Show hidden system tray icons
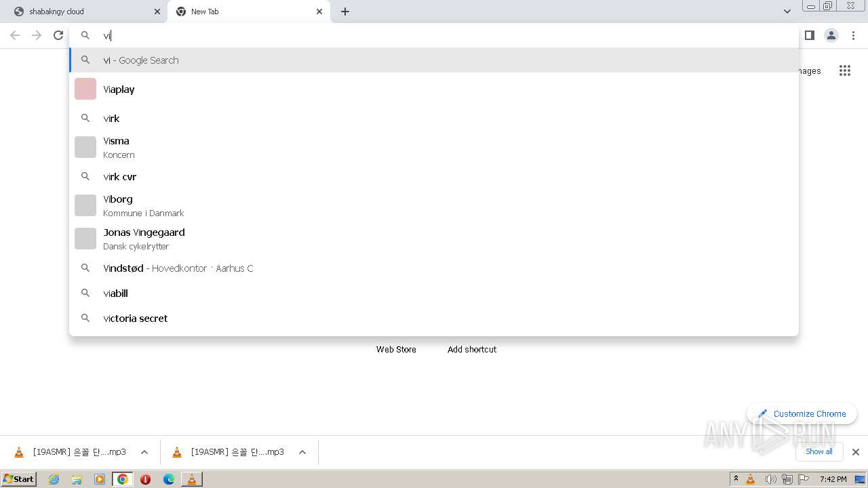 coord(736,479)
